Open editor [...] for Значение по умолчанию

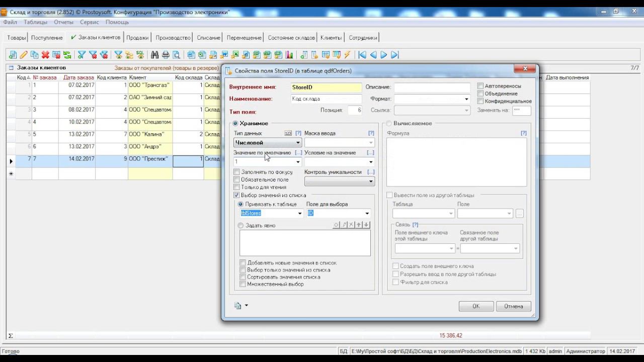[x=298, y=152]
